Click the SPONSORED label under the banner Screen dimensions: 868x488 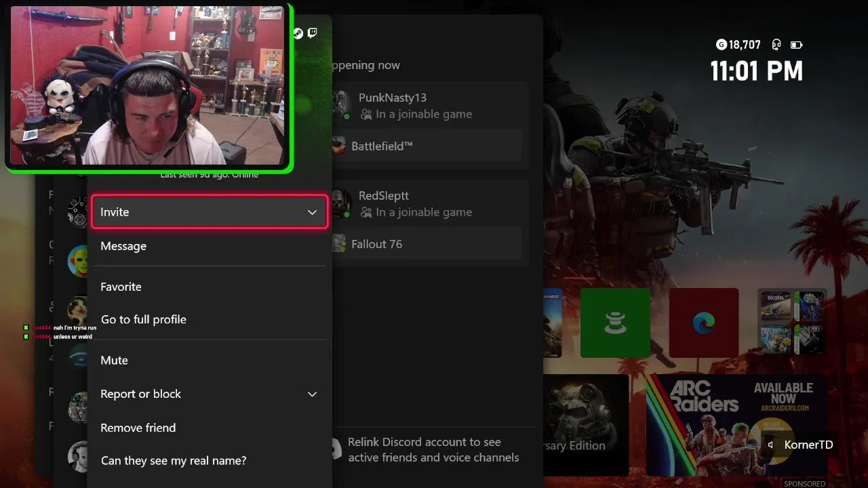click(805, 484)
